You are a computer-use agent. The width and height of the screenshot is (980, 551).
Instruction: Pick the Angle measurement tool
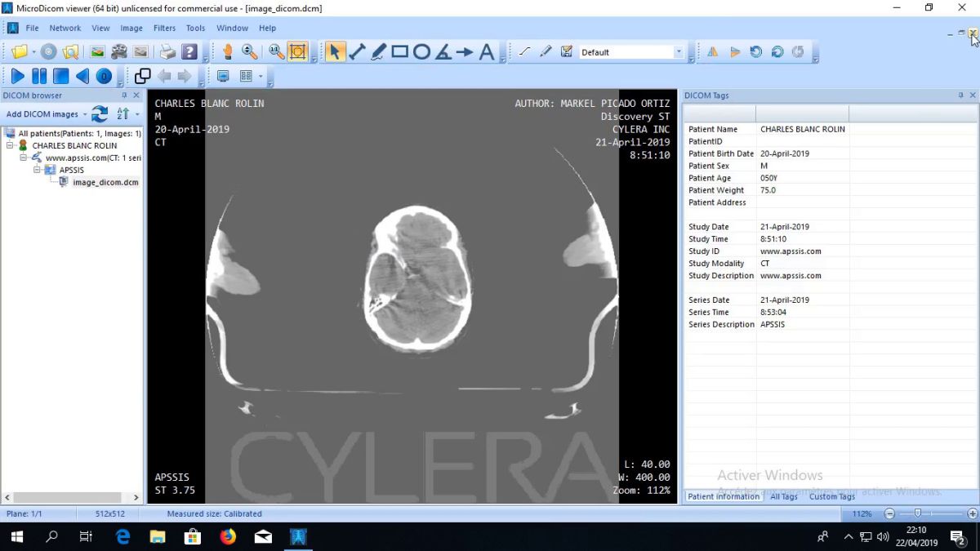coord(443,52)
